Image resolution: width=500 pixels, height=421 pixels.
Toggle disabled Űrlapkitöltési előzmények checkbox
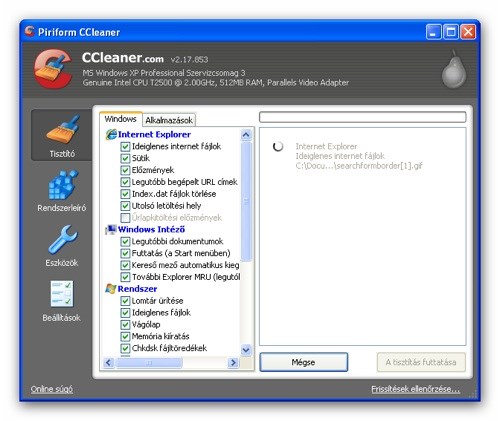125,218
